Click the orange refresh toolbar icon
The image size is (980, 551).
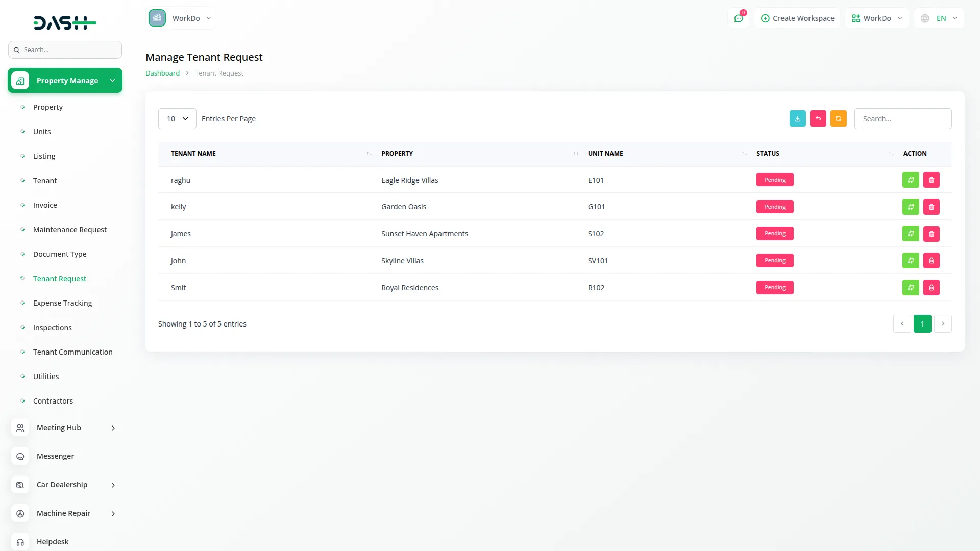click(838, 118)
